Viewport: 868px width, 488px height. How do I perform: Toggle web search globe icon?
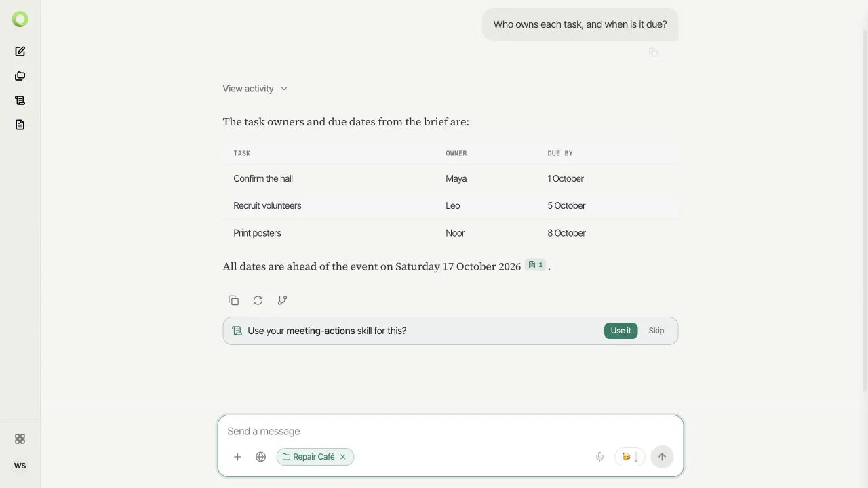[260, 457]
